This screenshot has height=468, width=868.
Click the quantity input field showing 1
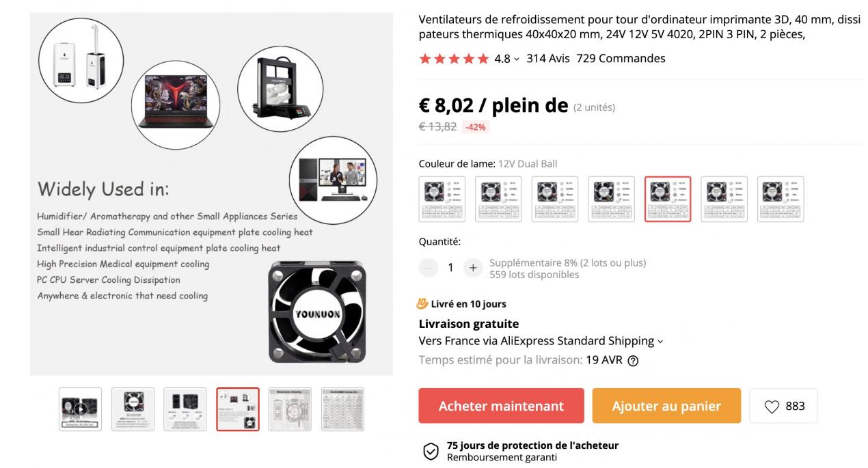(x=450, y=268)
